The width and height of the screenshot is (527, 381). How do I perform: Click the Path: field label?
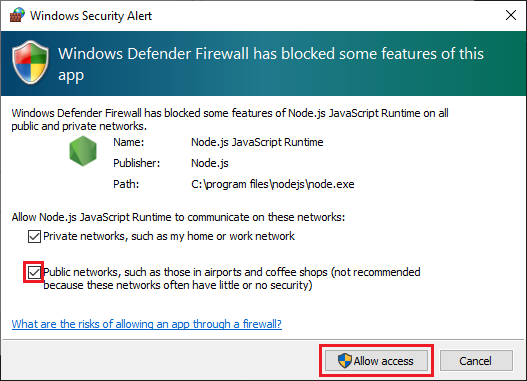[126, 184]
